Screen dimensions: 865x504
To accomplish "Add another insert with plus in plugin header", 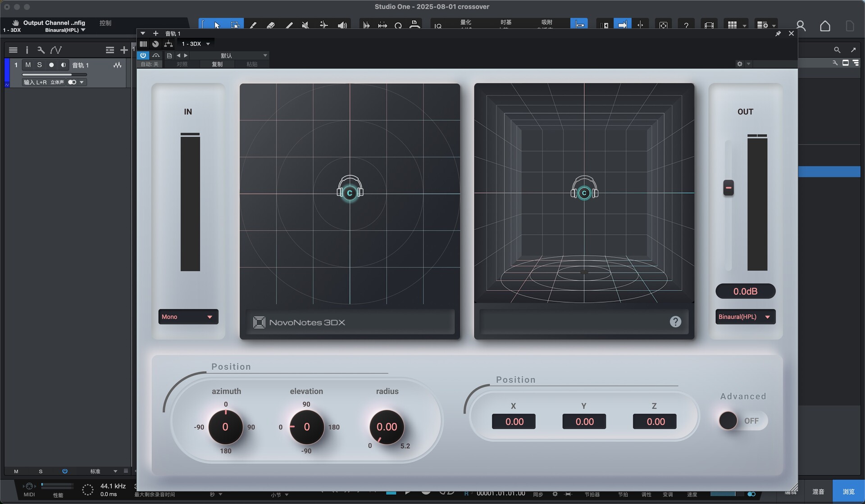I will (x=155, y=33).
